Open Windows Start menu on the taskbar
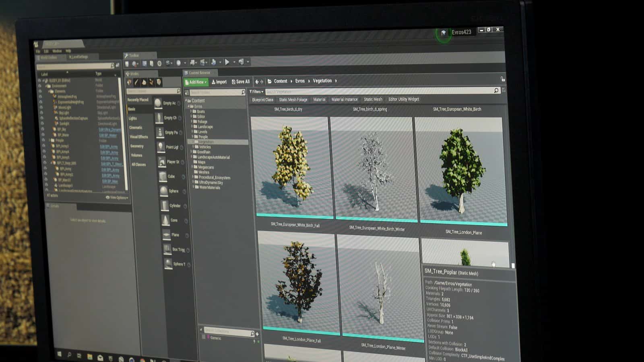 coord(59,354)
